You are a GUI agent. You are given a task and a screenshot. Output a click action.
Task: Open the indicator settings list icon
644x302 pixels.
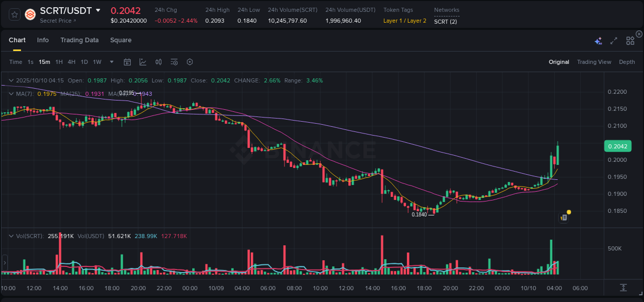[174, 61]
